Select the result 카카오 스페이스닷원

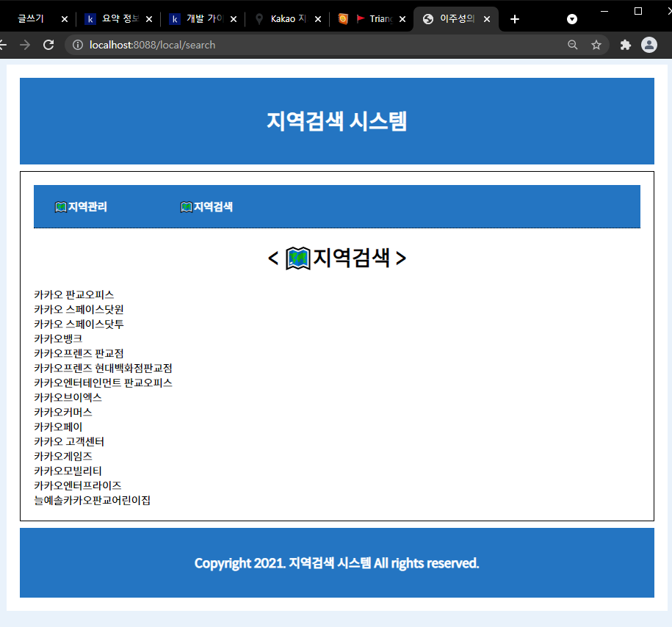tap(79, 309)
